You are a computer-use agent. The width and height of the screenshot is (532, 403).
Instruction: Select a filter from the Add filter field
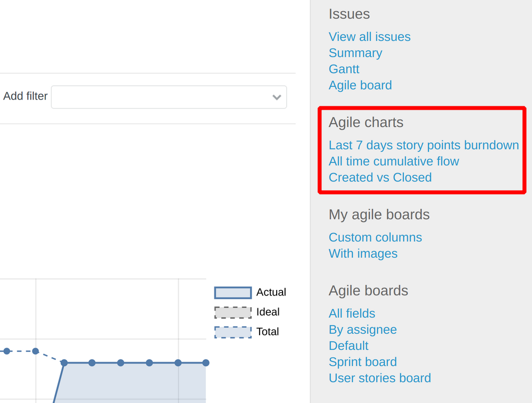tap(160, 97)
